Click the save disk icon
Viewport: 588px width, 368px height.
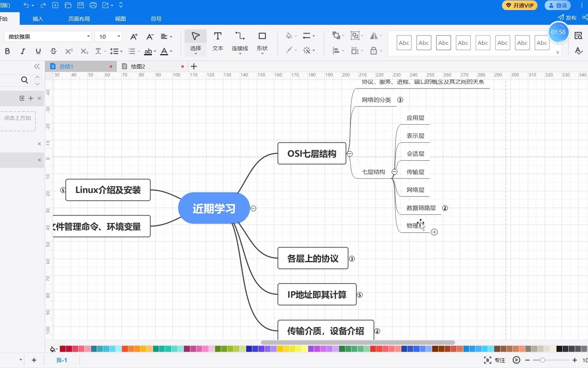coord(81,5)
